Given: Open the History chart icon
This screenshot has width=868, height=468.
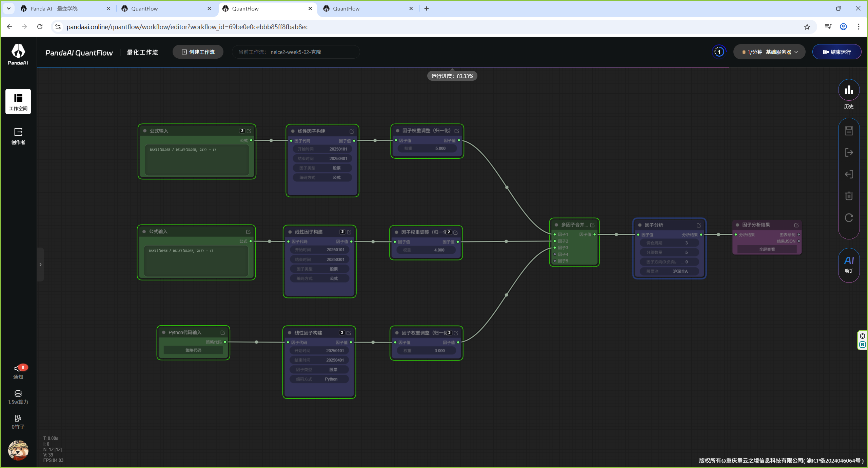Looking at the screenshot, I should [x=849, y=90].
